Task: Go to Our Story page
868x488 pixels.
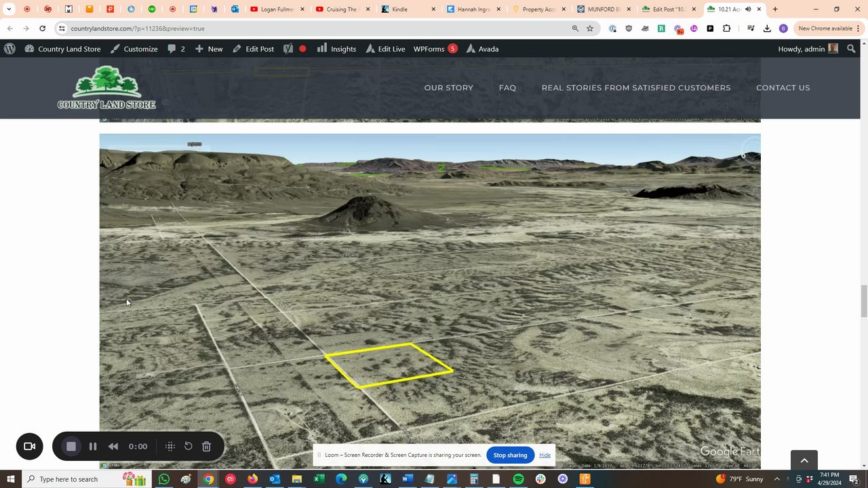Action: 449,87
